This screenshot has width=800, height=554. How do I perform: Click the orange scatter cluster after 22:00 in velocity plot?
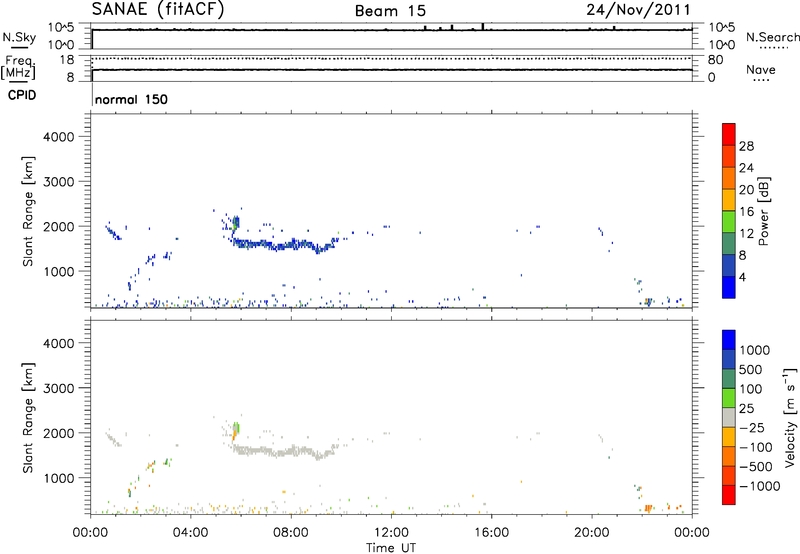coord(648,508)
